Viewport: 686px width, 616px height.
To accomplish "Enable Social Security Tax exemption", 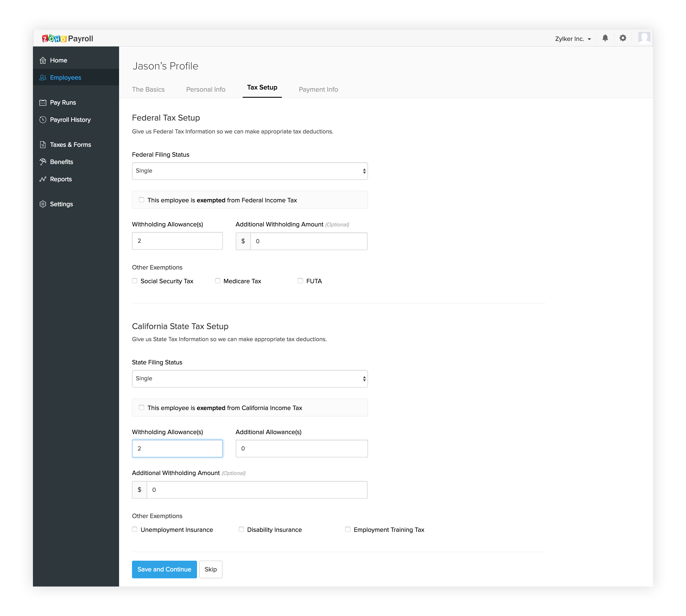I will 134,281.
